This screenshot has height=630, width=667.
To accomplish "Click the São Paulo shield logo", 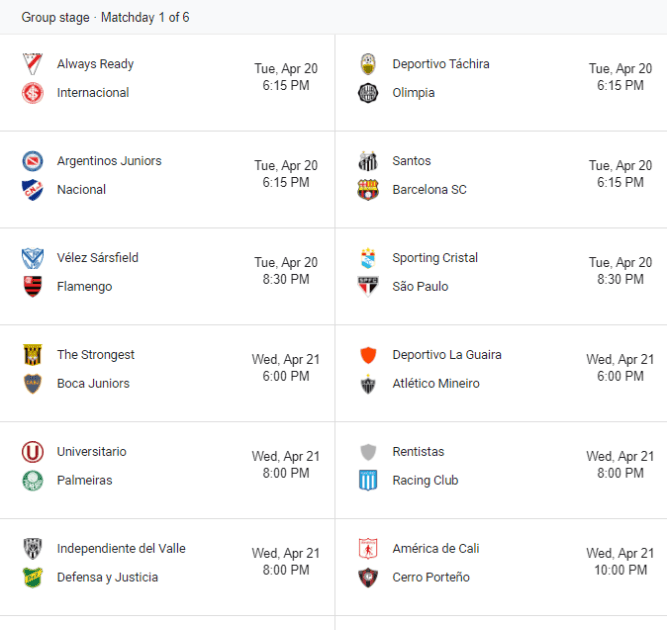I will click(368, 287).
